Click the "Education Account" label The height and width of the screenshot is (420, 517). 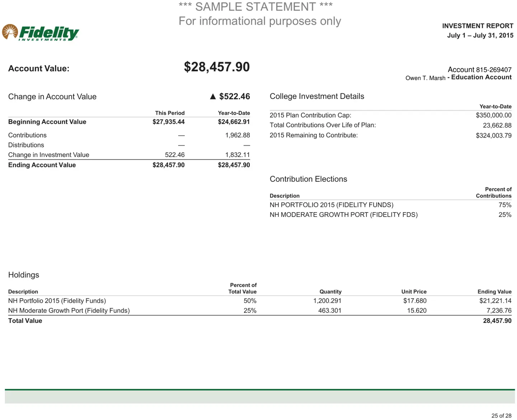tap(481, 77)
